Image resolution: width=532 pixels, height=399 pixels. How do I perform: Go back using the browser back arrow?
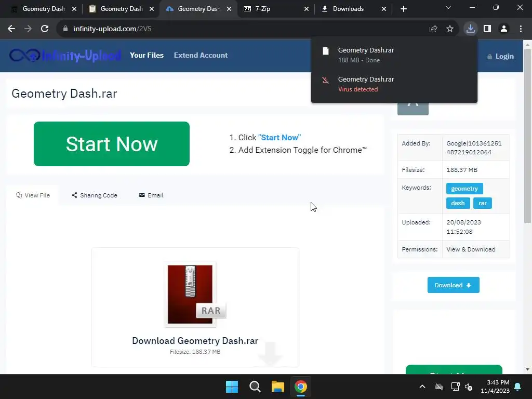point(11,29)
